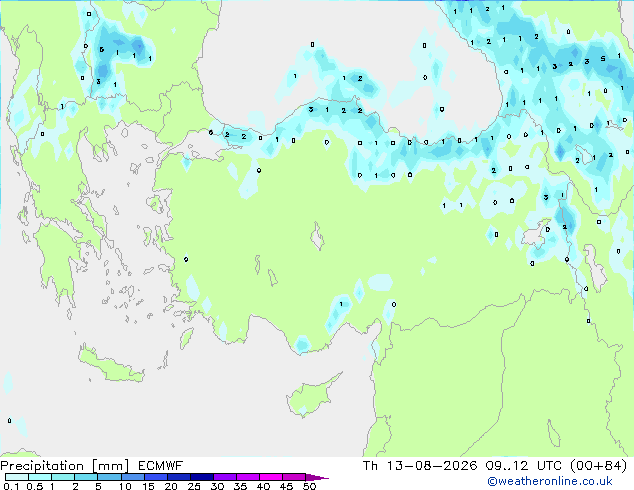Click the '0.5' legend scale label
The height and width of the screenshot is (490, 634).
pos(35,486)
